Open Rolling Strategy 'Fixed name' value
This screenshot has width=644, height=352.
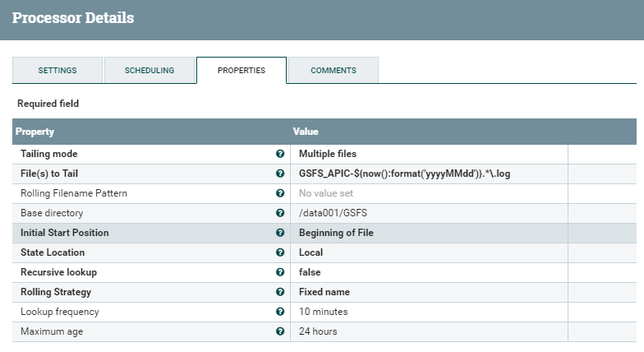click(324, 292)
